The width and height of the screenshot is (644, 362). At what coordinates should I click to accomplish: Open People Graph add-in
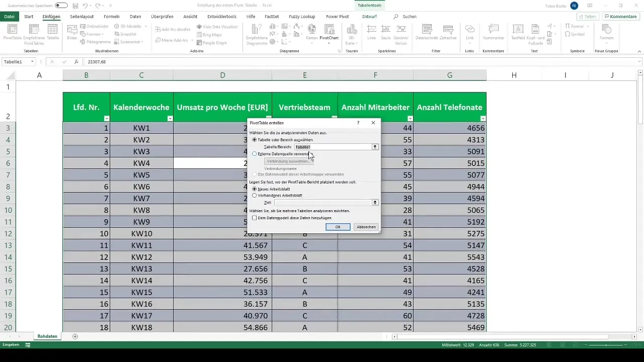tap(211, 43)
